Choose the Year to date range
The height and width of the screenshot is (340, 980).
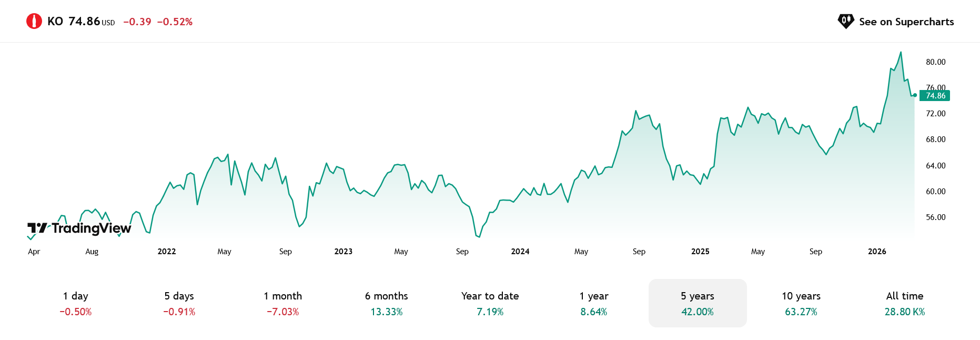(x=490, y=303)
